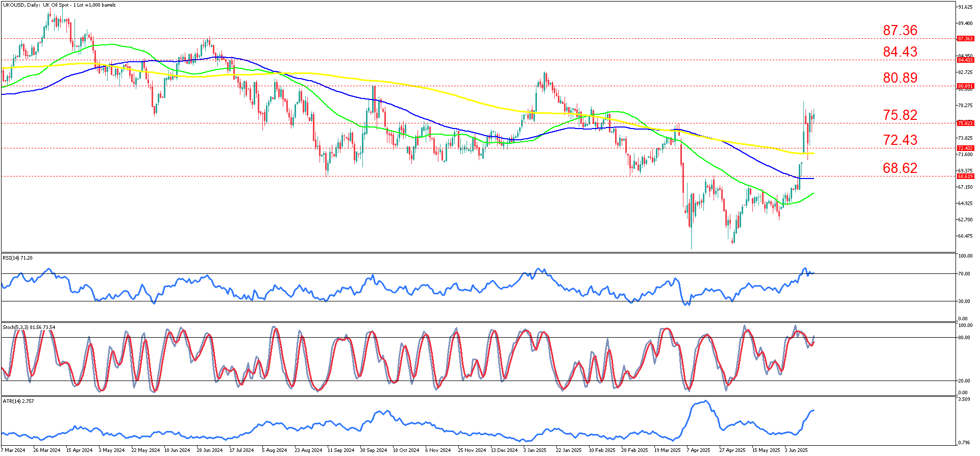Viewport: 980px width, 456px height.
Task: Click the 3 Jan 2025 date label
Action: [x=535, y=450]
